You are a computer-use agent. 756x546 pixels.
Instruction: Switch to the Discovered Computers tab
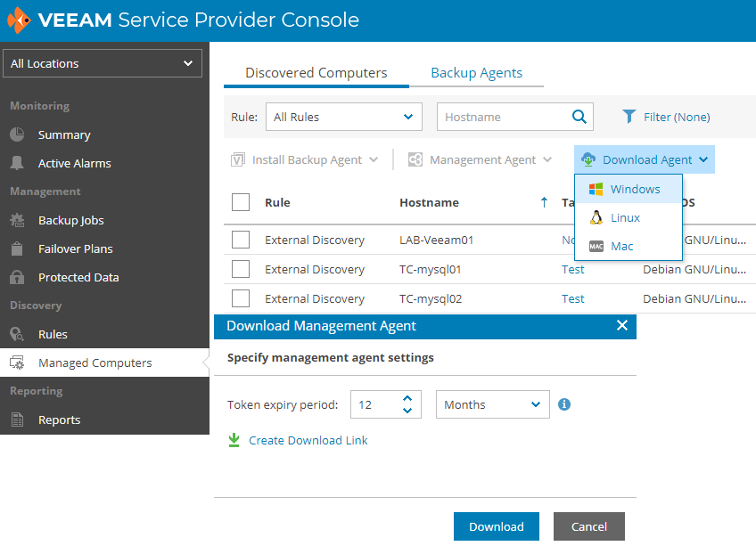(x=316, y=73)
